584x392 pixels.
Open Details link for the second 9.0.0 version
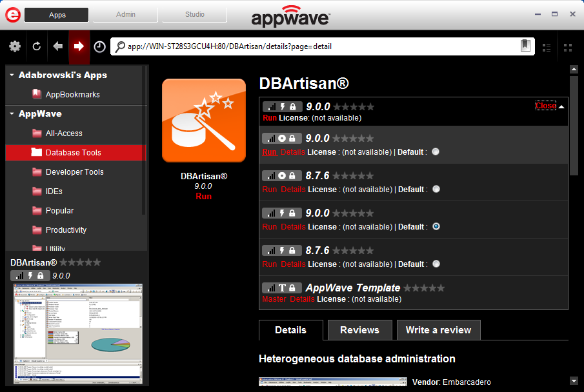293,227
